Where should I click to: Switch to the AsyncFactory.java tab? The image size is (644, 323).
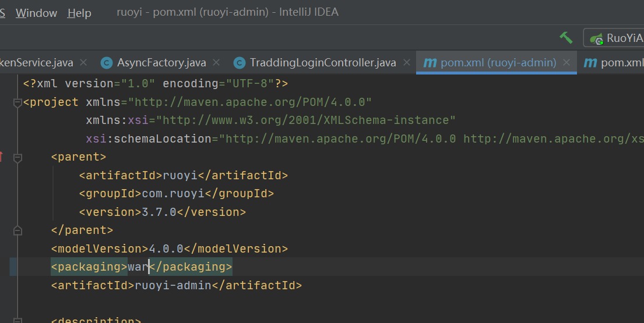point(161,63)
